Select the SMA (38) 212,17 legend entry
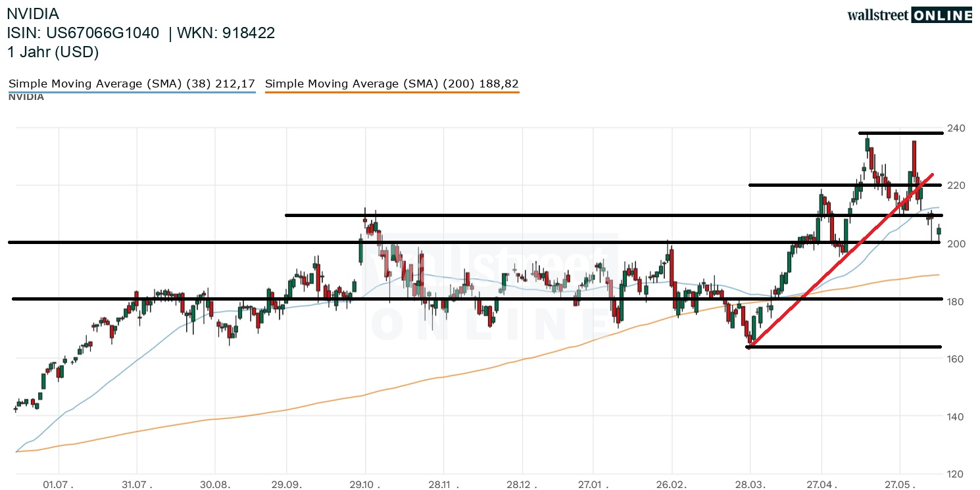This screenshot has width=980, height=490. pos(132,84)
